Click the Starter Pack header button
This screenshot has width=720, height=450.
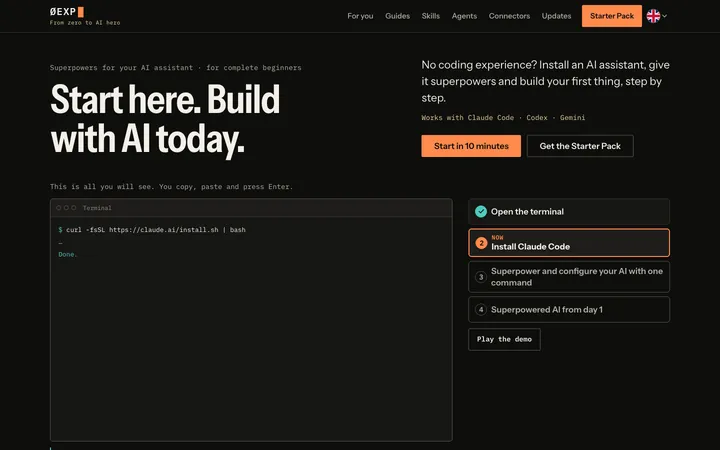click(612, 16)
